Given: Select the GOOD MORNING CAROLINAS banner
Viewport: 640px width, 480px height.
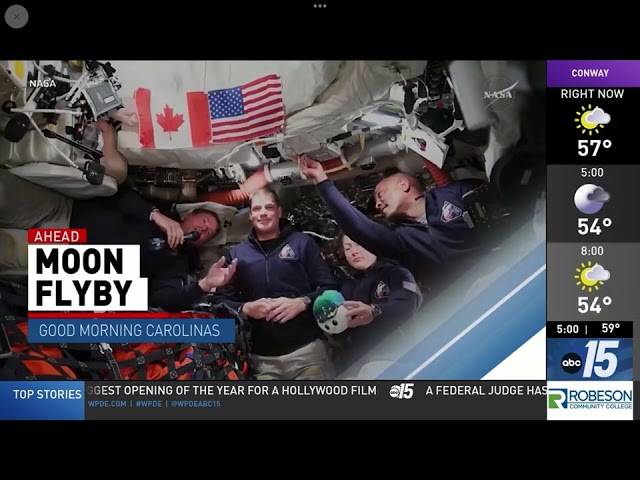Looking at the screenshot, I should point(131,331).
